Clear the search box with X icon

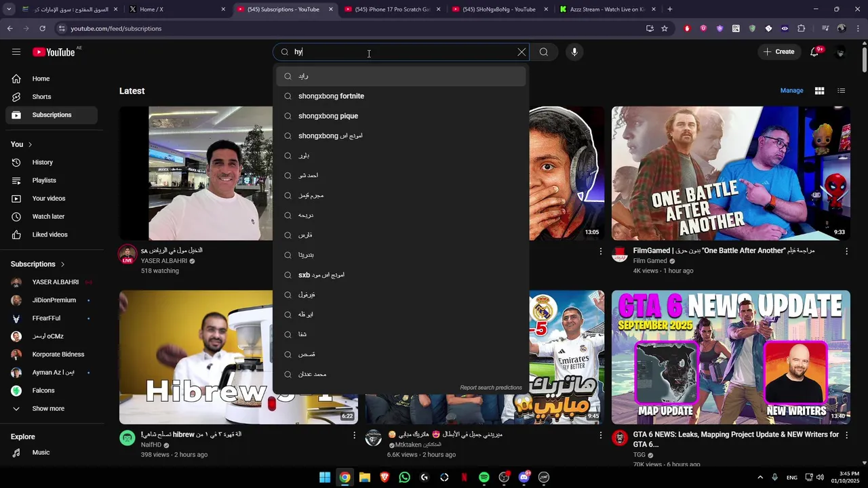tap(521, 52)
